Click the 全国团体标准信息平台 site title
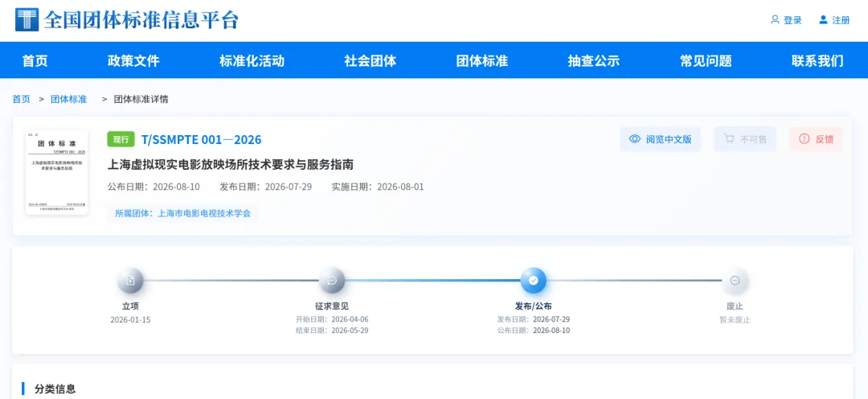Image resolution: width=868 pixels, height=399 pixels. click(x=141, y=20)
